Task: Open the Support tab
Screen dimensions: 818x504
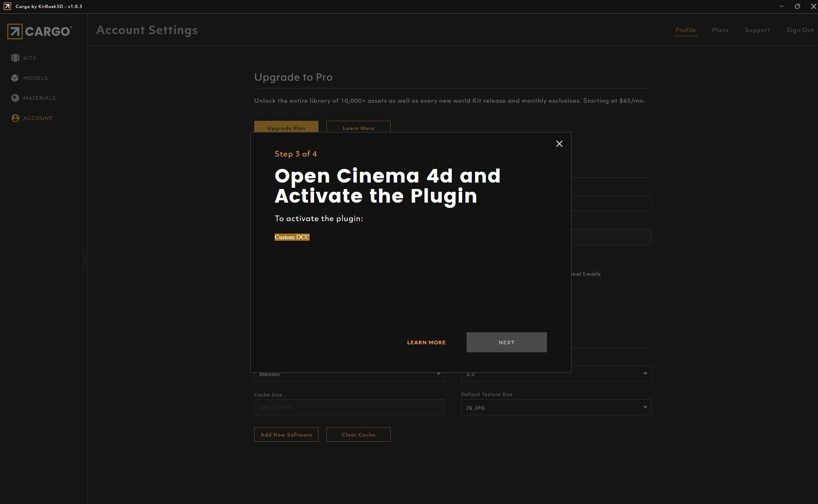Action: [x=757, y=30]
